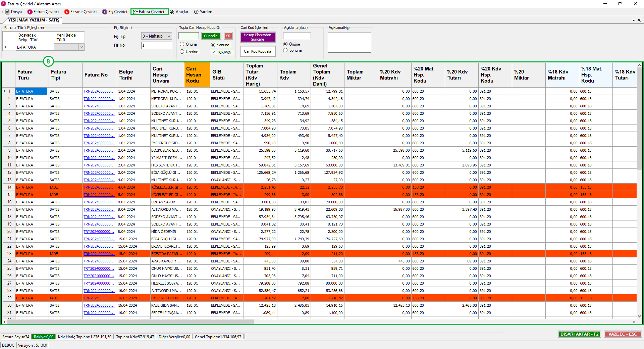Expand the Fiş Tipi dropdown
Image resolution: width=644 pixels, height=349 pixels.
click(x=169, y=36)
